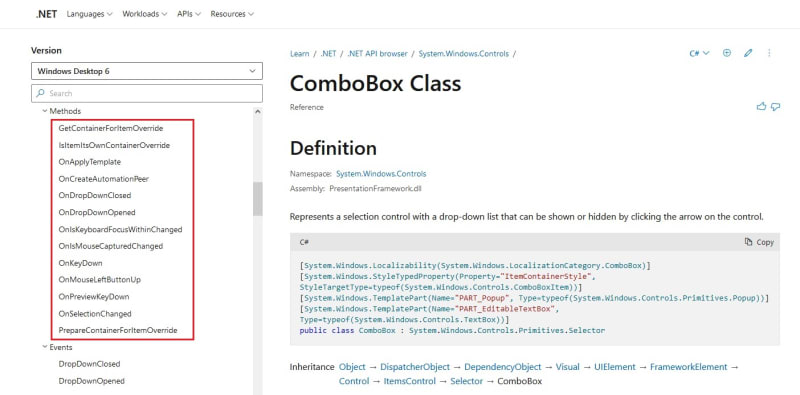
Task: Copy the C# code snippet
Action: pyautogui.click(x=759, y=242)
